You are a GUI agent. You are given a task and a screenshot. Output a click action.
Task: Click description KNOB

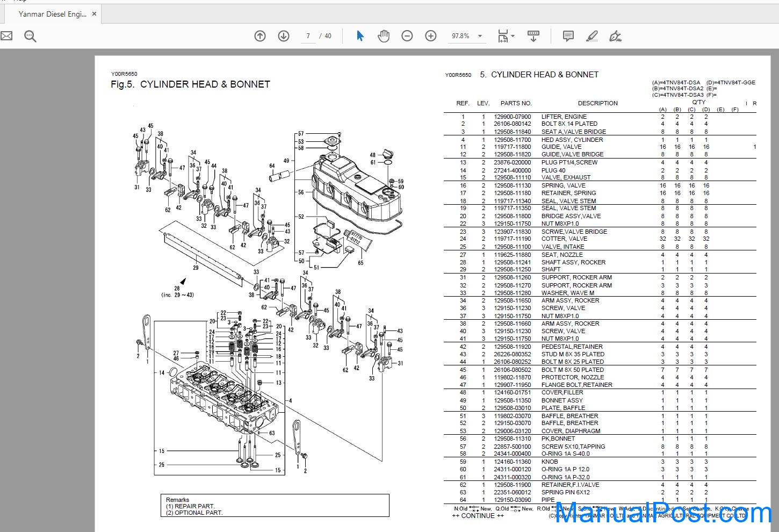pos(550,462)
